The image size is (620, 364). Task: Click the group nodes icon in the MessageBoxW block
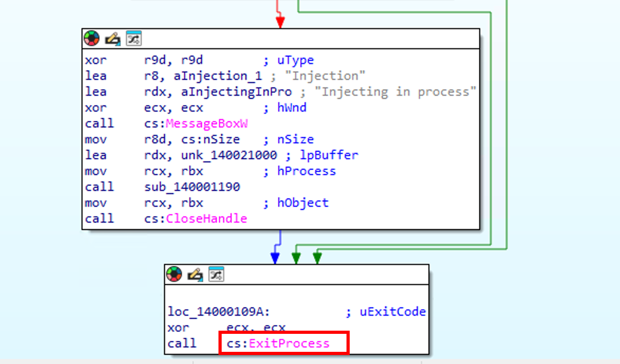pos(133,39)
